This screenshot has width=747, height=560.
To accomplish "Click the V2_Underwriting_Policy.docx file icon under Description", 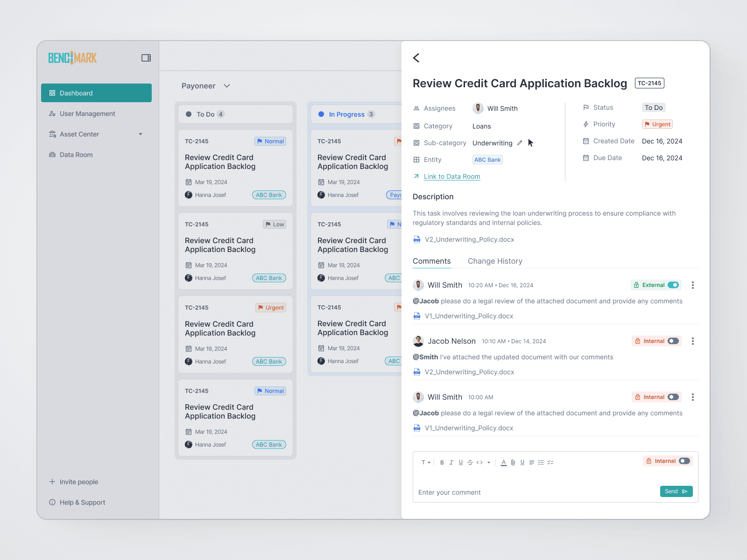I will 417,239.
